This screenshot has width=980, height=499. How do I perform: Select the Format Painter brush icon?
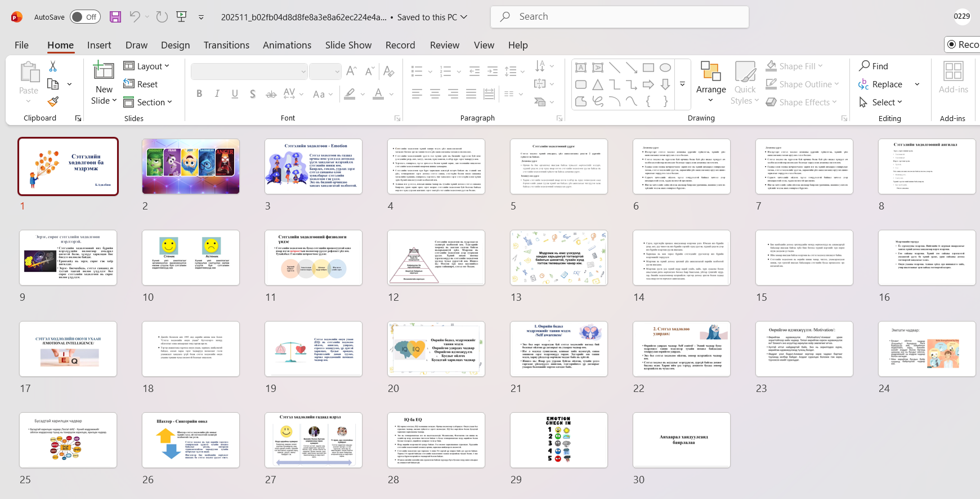pos(53,102)
